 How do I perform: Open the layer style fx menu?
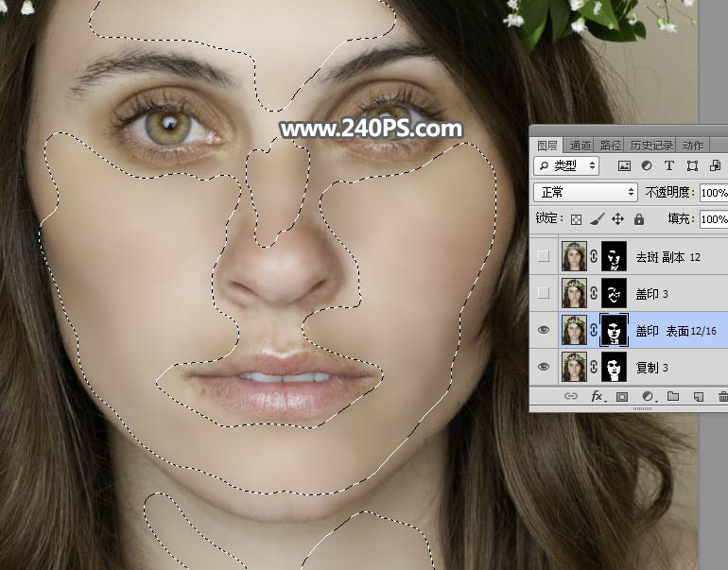click(598, 397)
